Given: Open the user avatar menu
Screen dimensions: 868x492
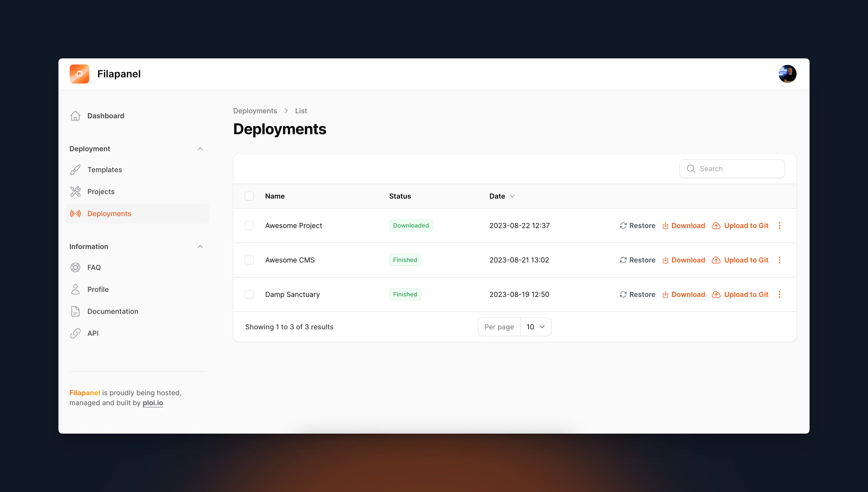Looking at the screenshot, I should point(788,74).
